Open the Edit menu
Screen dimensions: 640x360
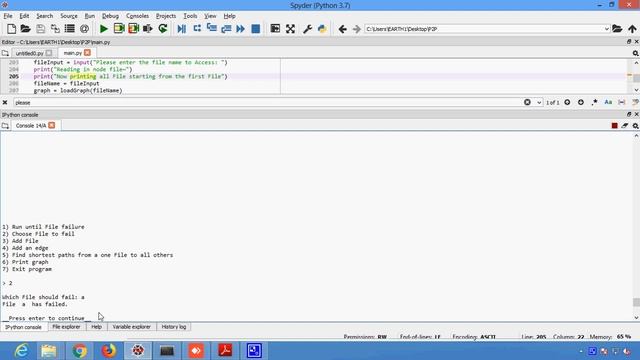click(24, 16)
